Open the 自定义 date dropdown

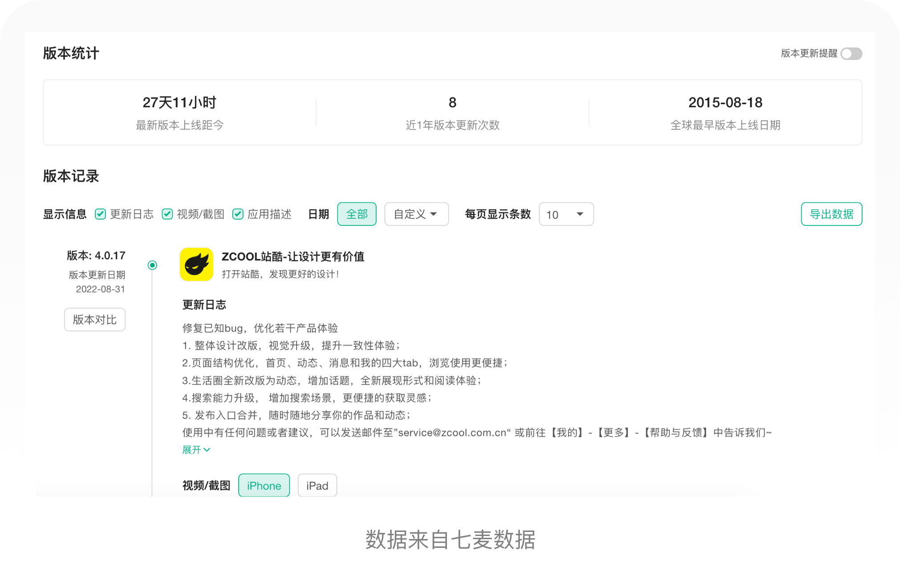coord(416,214)
